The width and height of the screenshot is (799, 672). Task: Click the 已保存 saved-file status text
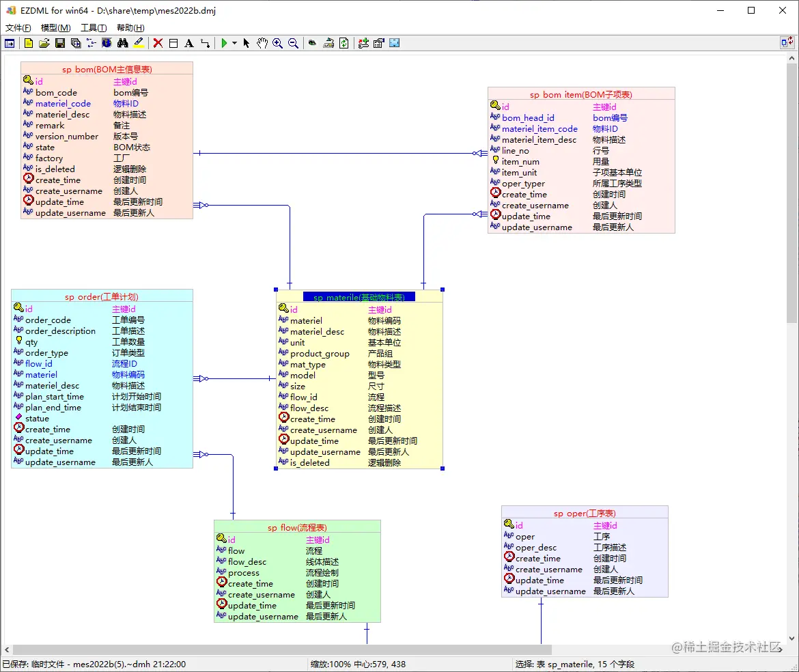click(x=94, y=664)
